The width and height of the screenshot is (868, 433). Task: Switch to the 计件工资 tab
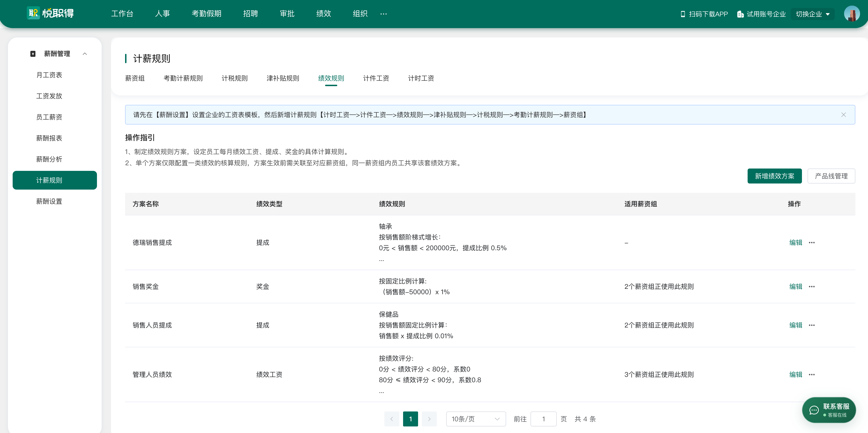pos(376,78)
